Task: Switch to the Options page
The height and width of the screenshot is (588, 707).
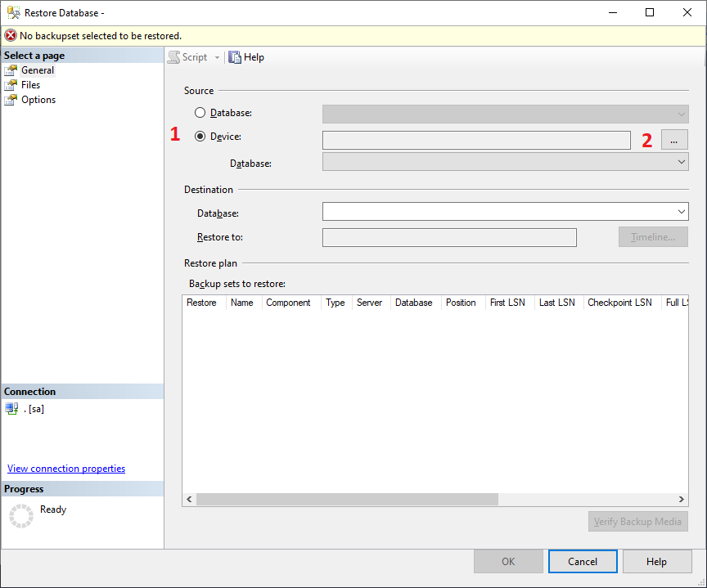Action: [38, 100]
